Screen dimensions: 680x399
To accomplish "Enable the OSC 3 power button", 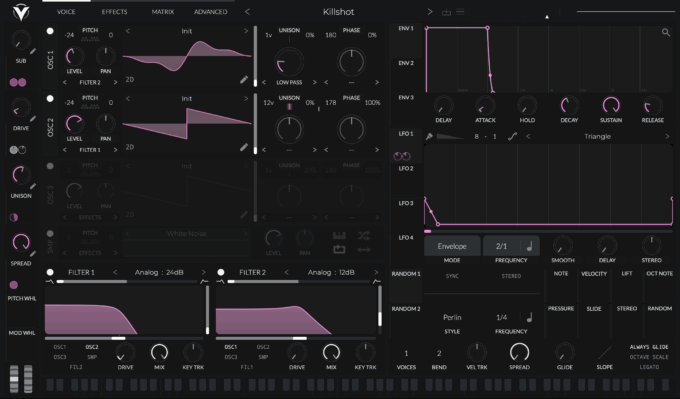I will (x=50, y=166).
